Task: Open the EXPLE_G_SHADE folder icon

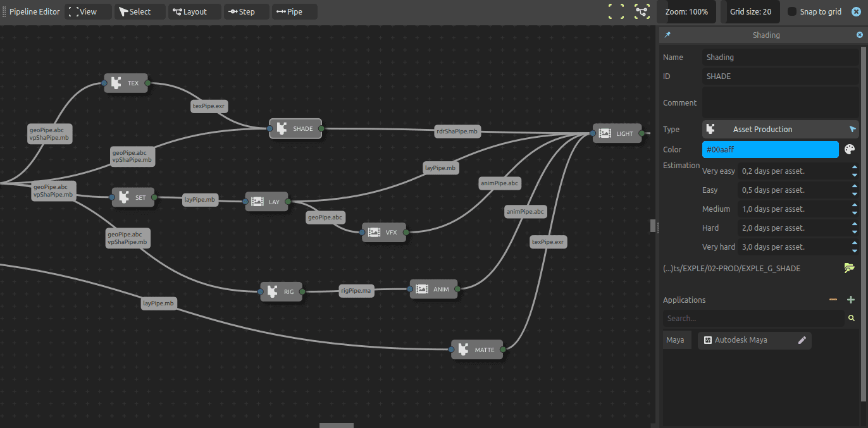Action: click(849, 268)
